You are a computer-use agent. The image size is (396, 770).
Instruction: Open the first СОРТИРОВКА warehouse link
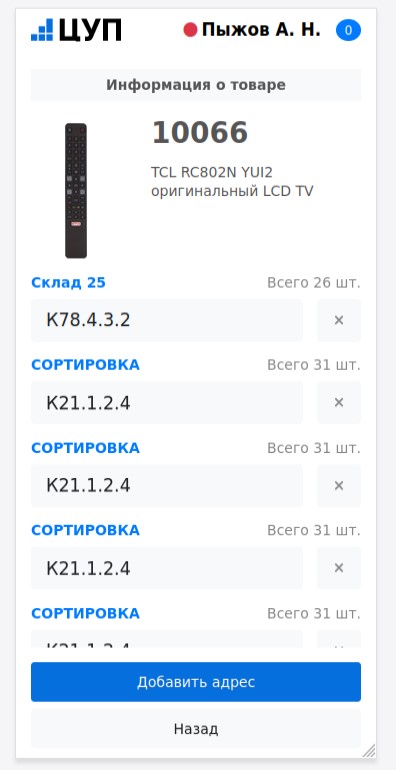[x=85, y=365]
